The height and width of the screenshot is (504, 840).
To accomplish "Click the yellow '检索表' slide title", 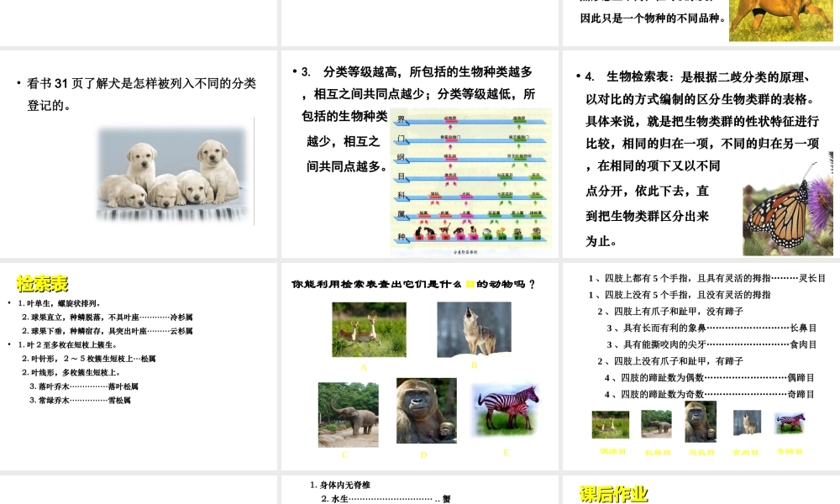I will click(42, 283).
